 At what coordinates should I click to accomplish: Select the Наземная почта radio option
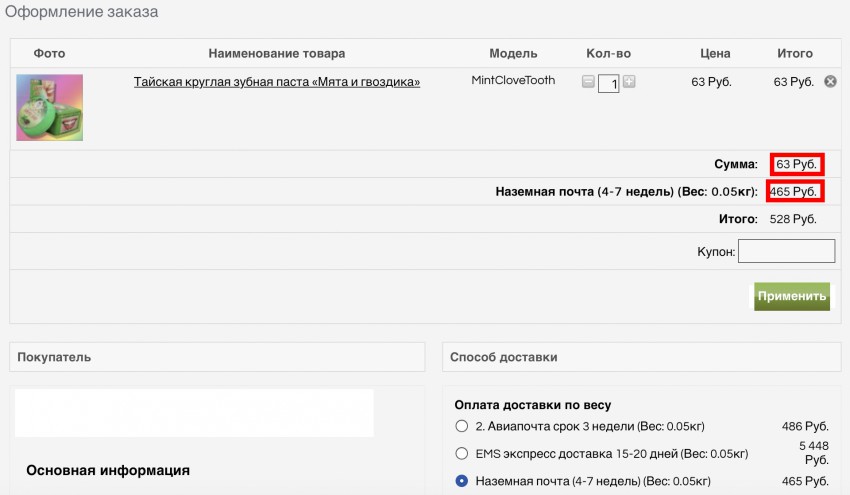(462, 481)
